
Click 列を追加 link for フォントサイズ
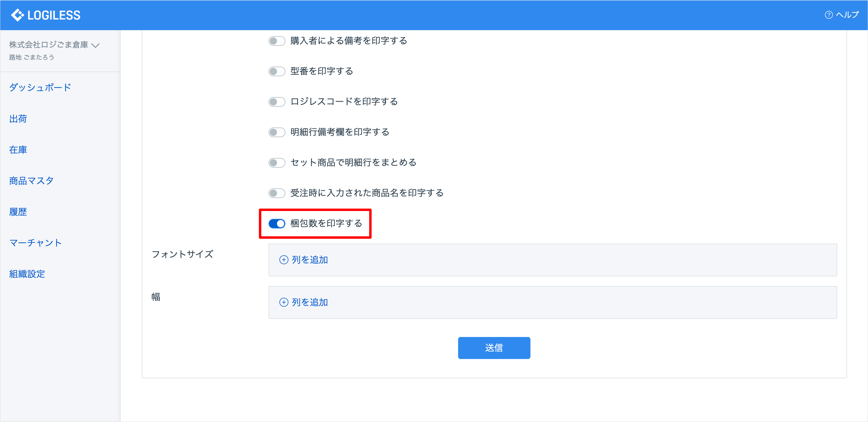pos(310,260)
